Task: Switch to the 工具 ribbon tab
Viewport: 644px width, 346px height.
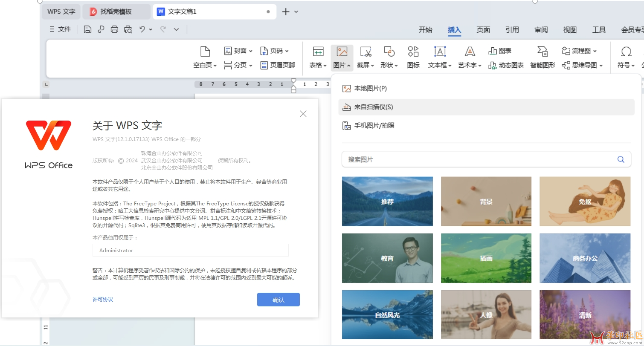Action: [599, 30]
